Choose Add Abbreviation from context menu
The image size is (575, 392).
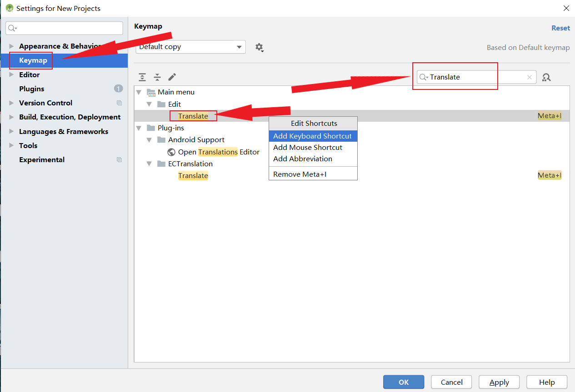tap(313, 159)
